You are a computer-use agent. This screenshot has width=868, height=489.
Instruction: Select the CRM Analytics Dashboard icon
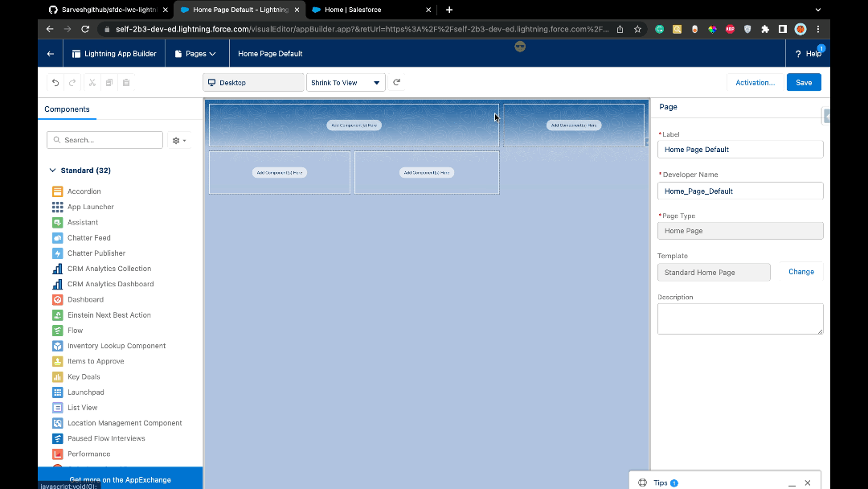point(58,284)
